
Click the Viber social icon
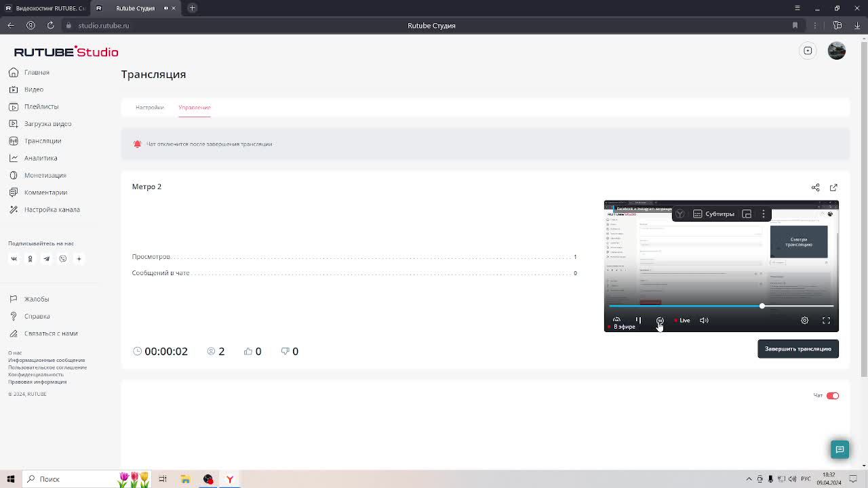pos(62,258)
